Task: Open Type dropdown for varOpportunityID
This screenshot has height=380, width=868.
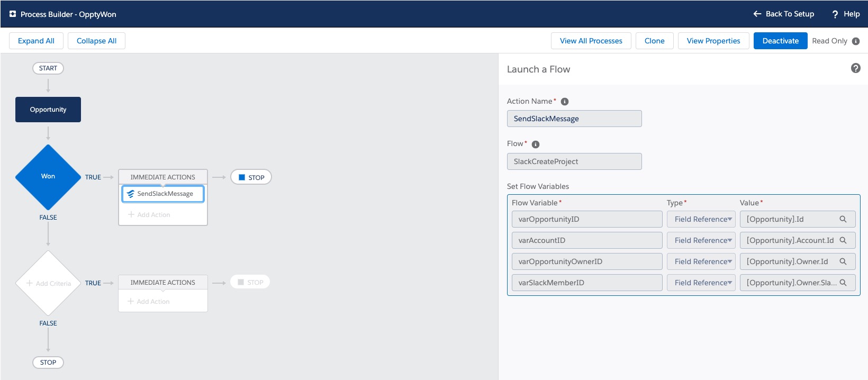Action: tap(701, 219)
